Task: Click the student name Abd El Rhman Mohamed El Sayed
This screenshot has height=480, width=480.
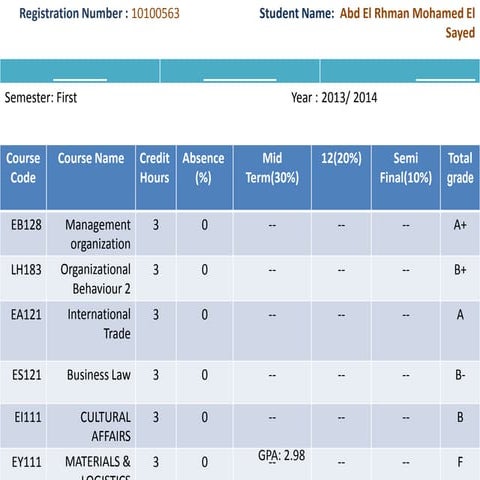Action: tap(407, 23)
